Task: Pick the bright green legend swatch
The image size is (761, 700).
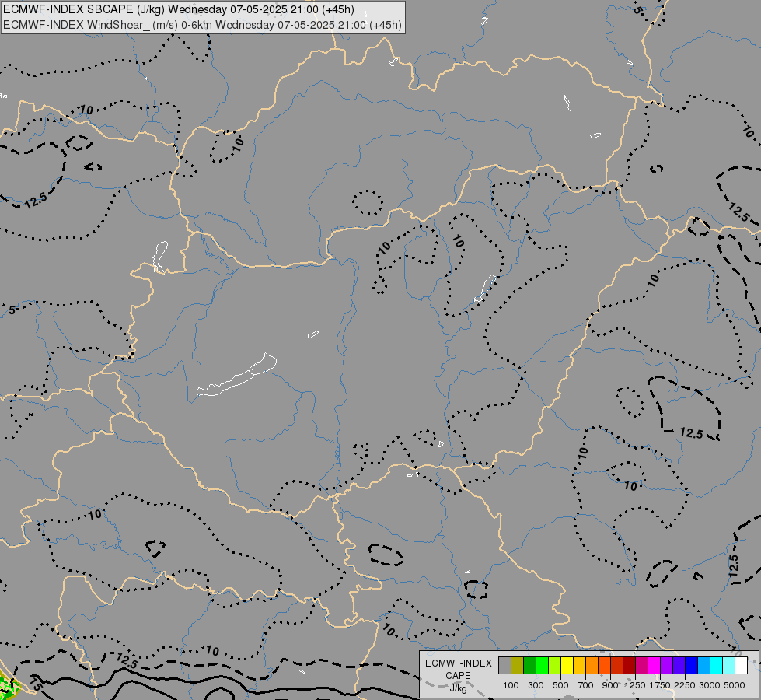Action: point(542,665)
